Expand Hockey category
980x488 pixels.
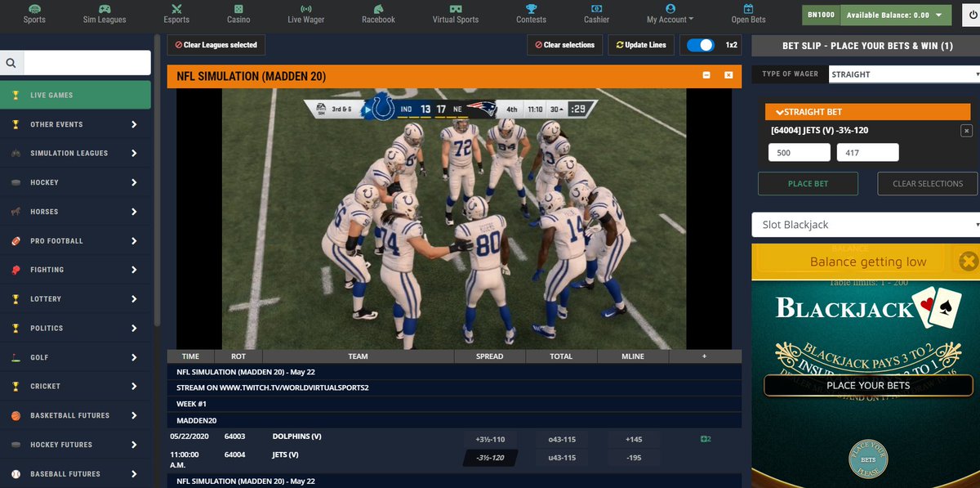(x=76, y=182)
